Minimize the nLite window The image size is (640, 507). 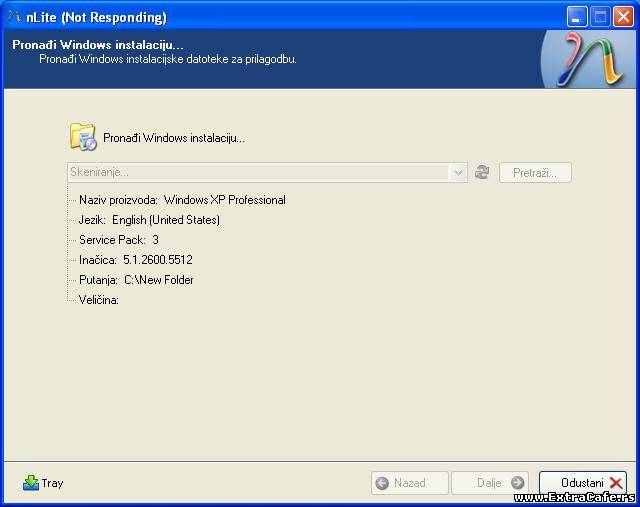[576, 17]
